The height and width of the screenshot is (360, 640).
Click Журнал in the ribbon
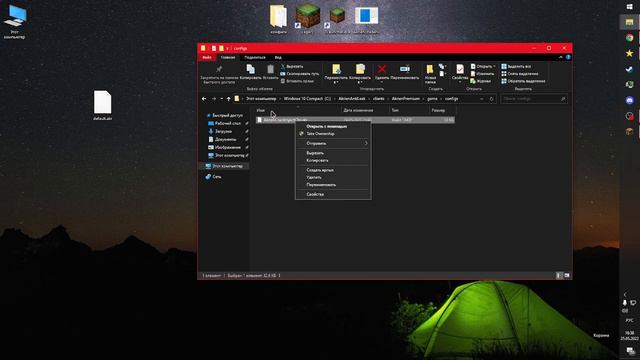pos(481,81)
